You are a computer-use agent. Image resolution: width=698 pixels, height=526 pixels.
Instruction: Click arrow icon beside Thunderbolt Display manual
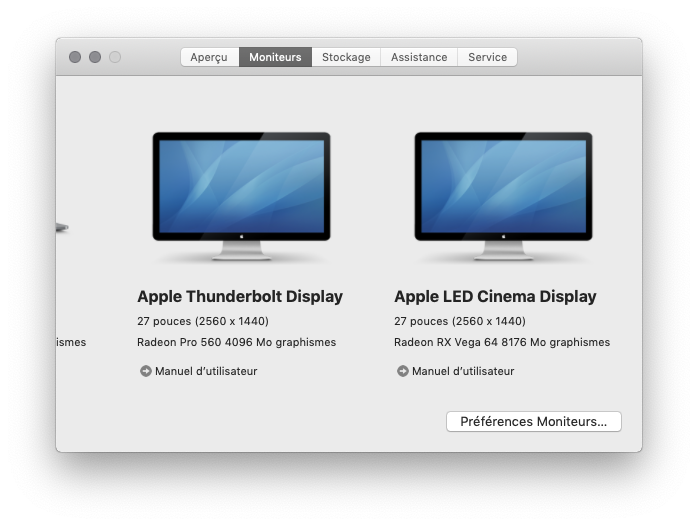click(x=146, y=371)
